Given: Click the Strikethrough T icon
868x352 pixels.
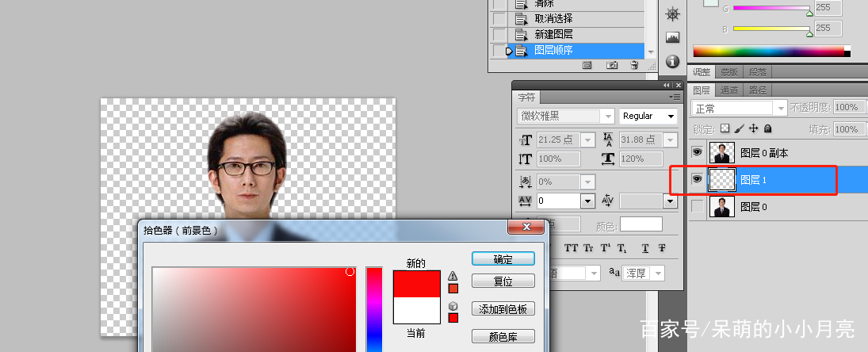Looking at the screenshot, I should click(x=662, y=248).
